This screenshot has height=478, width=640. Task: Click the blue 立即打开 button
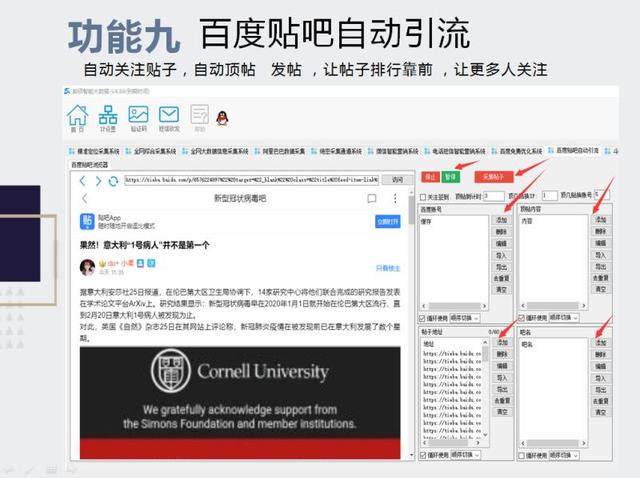[x=388, y=222]
